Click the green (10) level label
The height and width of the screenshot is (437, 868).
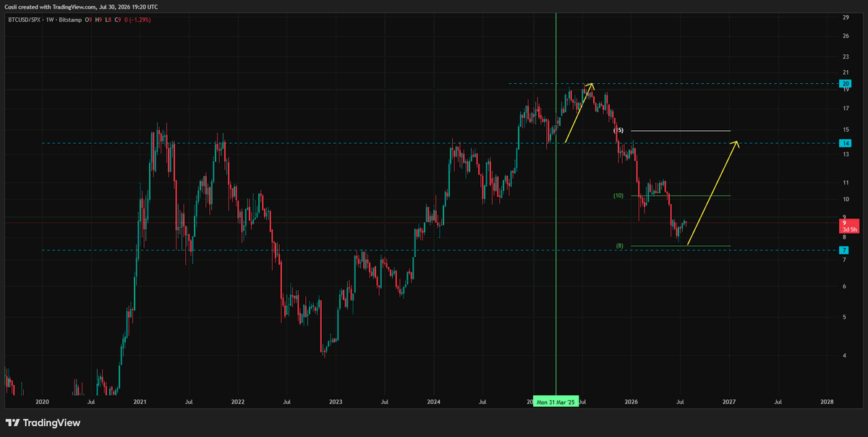pos(618,195)
